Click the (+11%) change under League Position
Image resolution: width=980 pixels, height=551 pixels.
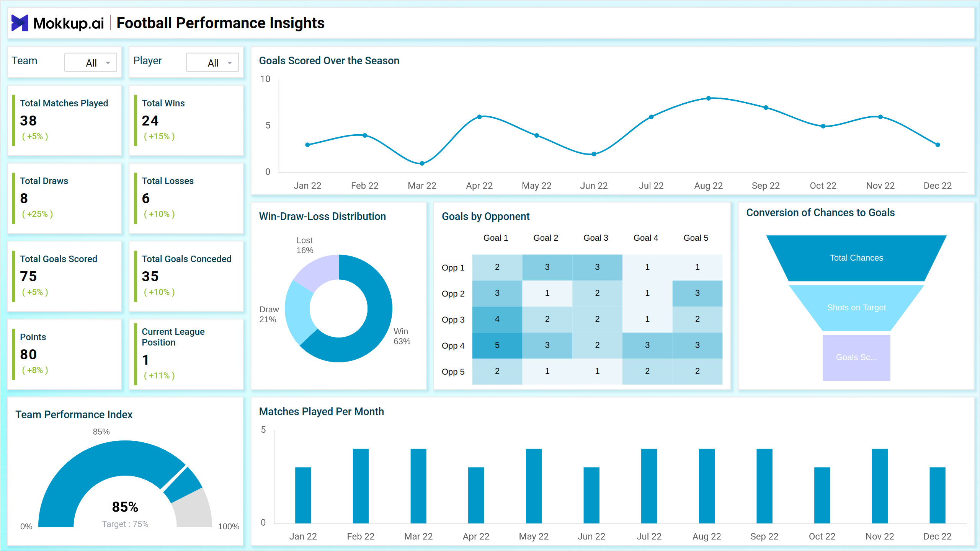(159, 376)
